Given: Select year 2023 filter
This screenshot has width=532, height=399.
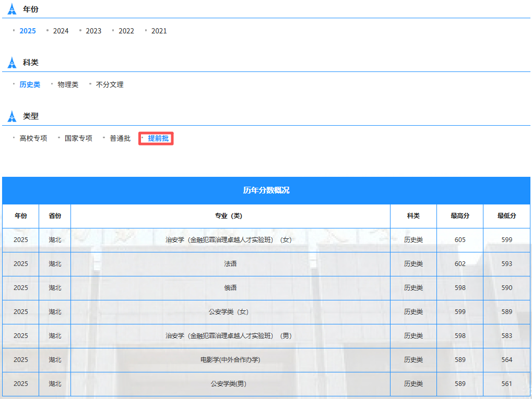Looking at the screenshot, I should click(93, 31).
